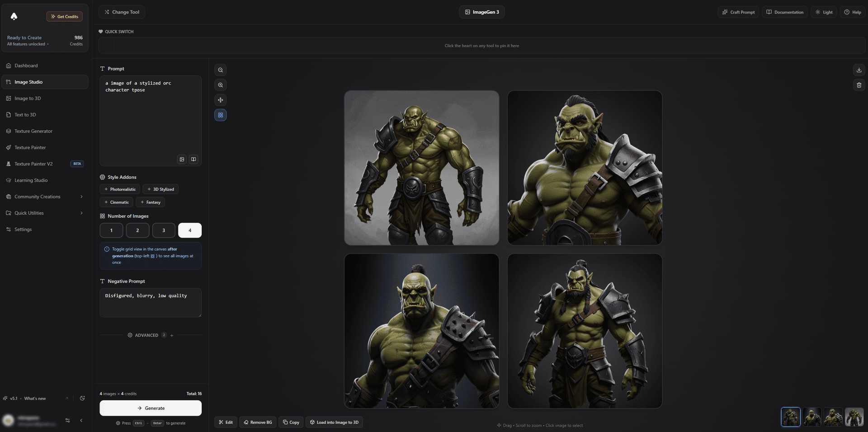The height and width of the screenshot is (432, 868).
Task: Toggle the Fantasy style addon
Action: (x=150, y=202)
